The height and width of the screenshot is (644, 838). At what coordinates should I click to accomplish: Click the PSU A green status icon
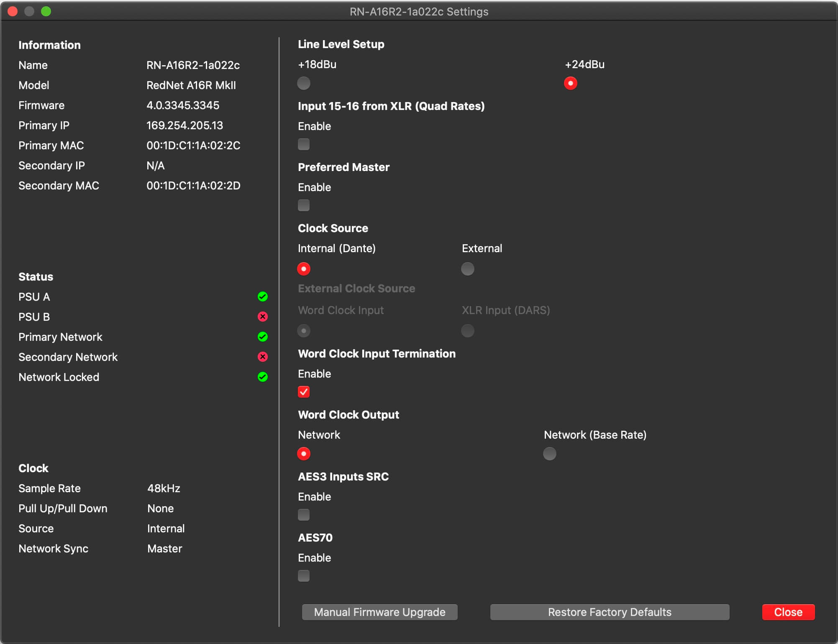(x=263, y=296)
